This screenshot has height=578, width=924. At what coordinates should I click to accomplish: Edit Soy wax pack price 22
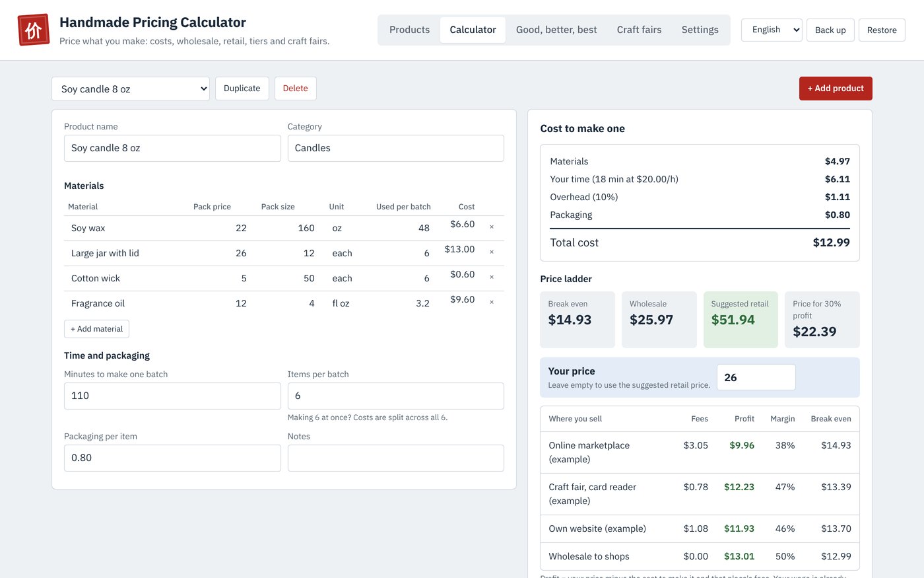220,228
